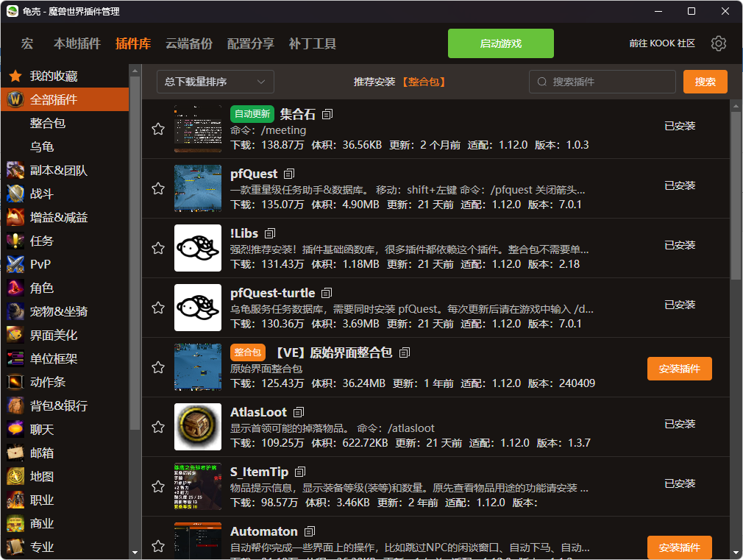
Task: Switch to the 宏 tab
Action: [27, 43]
